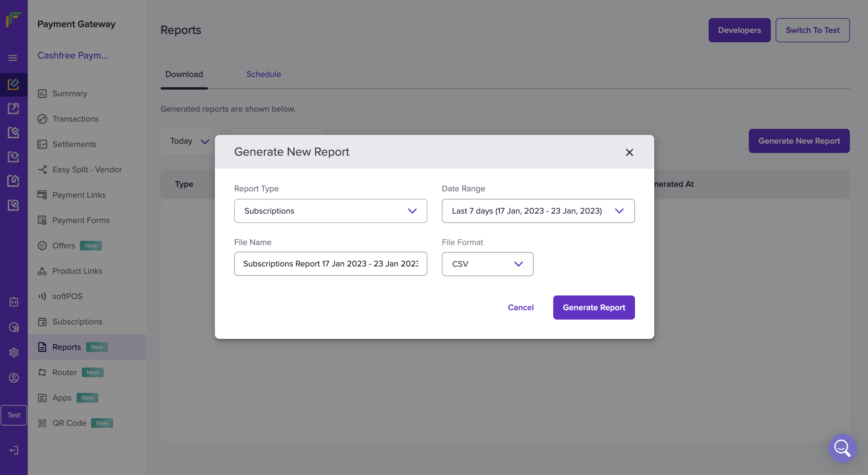Open the settings gear icon in left rail
Image resolution: width=868 pixels, height=475 pixels.
click(x=14, y=352)
